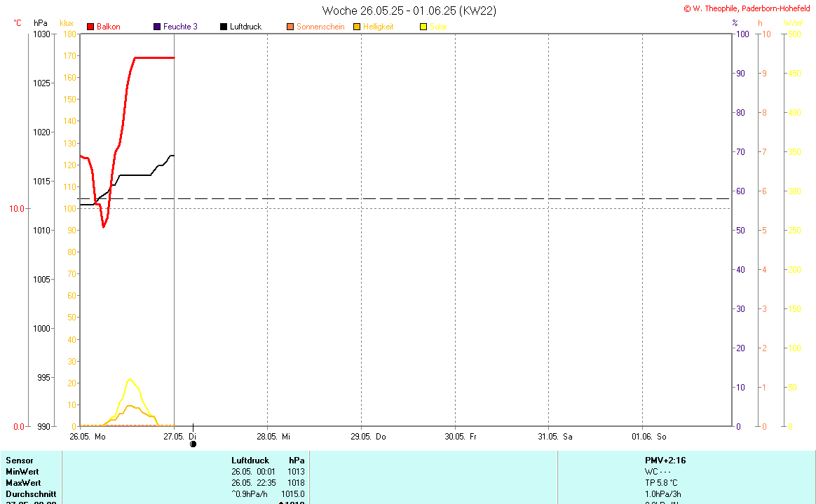Click the '1.0hPa/3h' pressure change entry
This screenshot has width=816, height=504.
(x=663, y=494)
